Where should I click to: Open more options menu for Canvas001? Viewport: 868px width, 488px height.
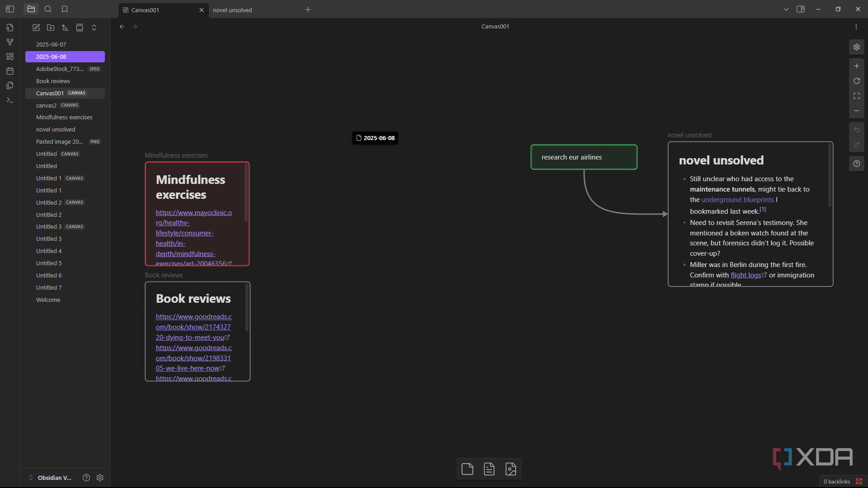coord(856,27)
